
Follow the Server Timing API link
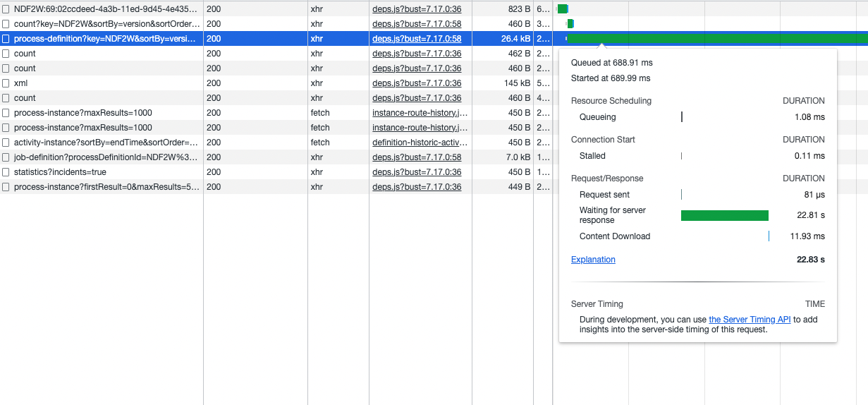point(750,320)
